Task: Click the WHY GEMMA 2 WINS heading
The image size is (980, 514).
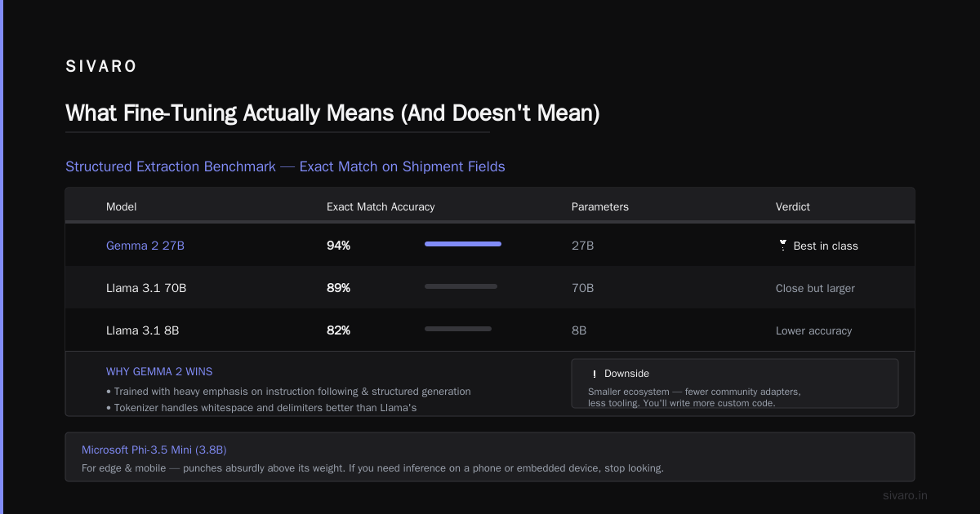Action: click(159, 371)
